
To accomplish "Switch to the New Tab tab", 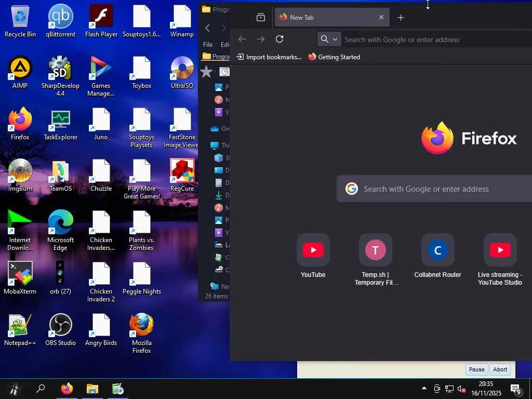I will click(332, 17).
